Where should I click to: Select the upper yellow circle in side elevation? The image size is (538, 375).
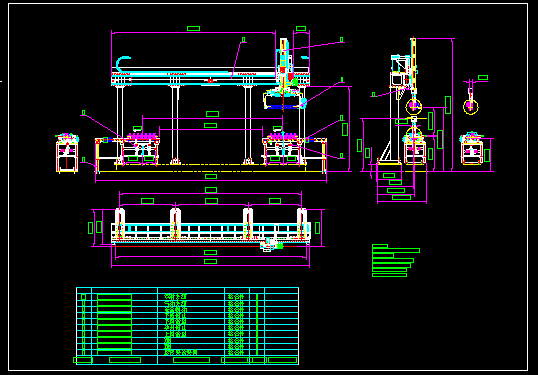[x=414, y=106]
